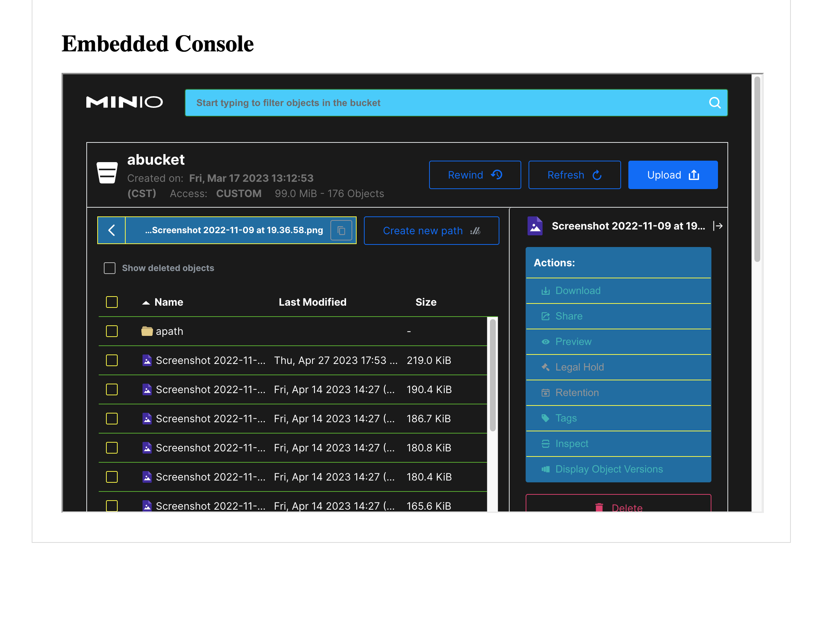The image size is (840, 631).
Task: Check the 186.7 KiB screenshot row
Action: click(x=111, y=419)
